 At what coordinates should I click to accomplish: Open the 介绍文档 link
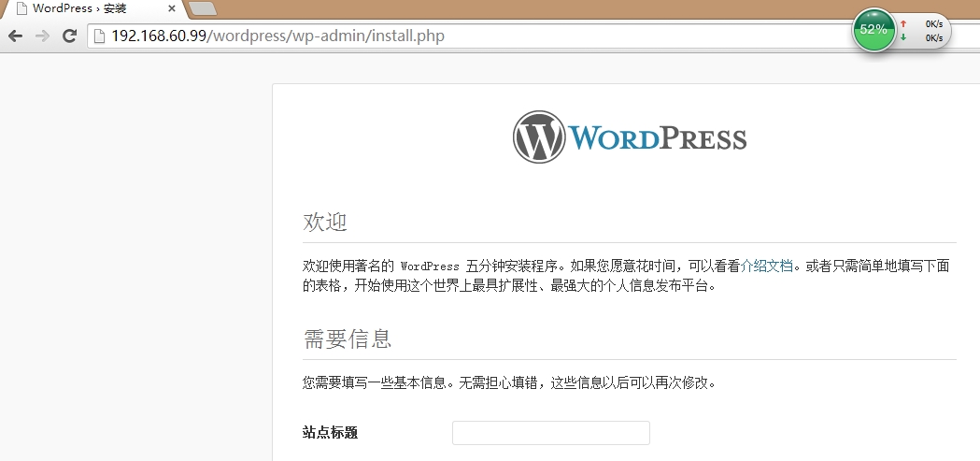pos(766,266)
